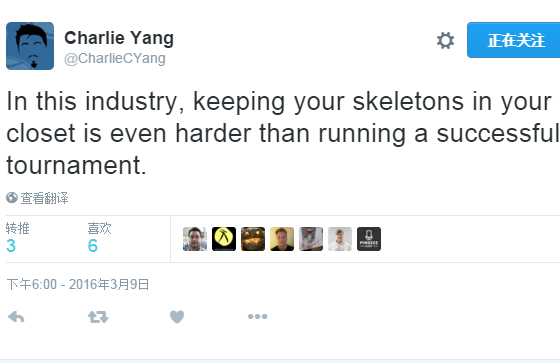Open the dark microphone logo avatar

pyautogui.click(x=369, y=239)
